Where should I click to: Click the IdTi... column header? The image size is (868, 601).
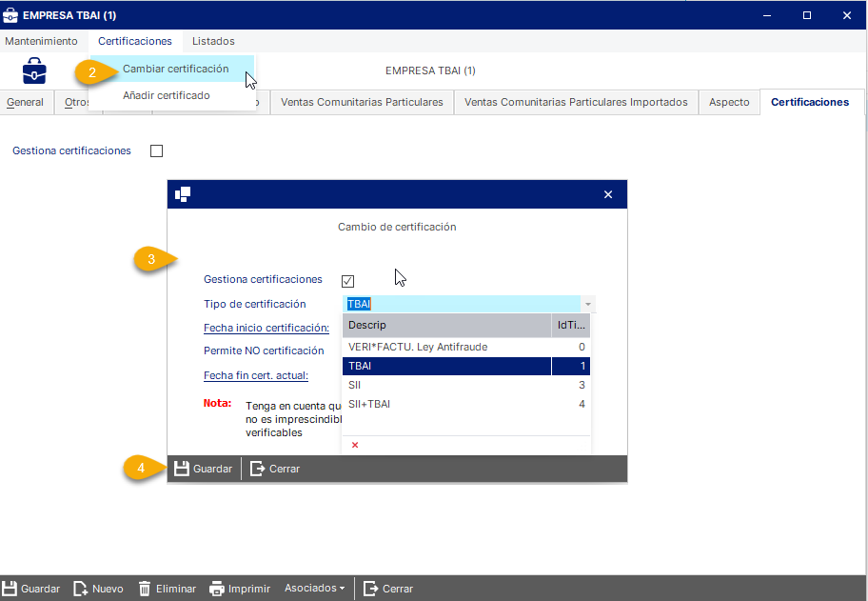[571, 325]
